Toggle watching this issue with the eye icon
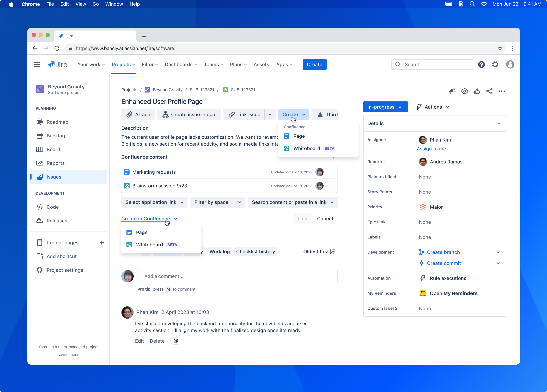 point(465,91)
